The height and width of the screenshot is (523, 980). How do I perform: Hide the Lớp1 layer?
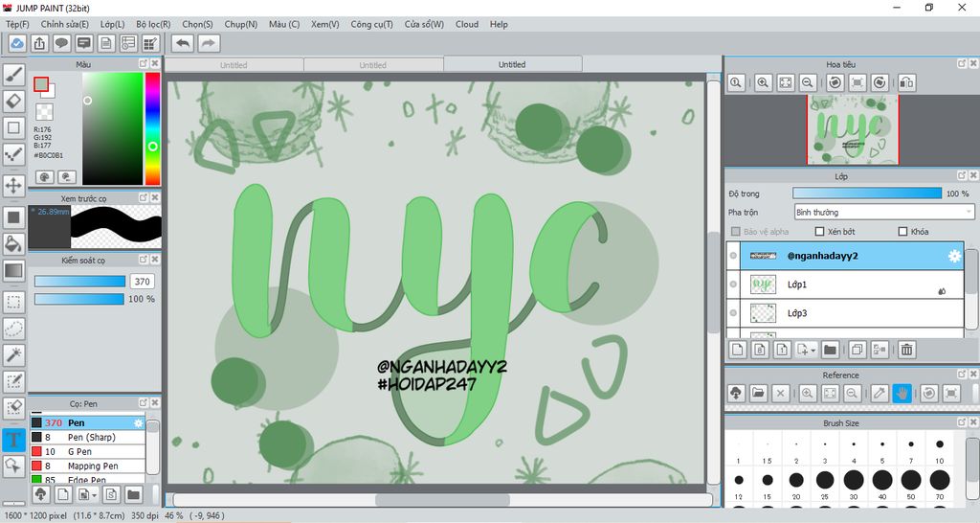733,284
